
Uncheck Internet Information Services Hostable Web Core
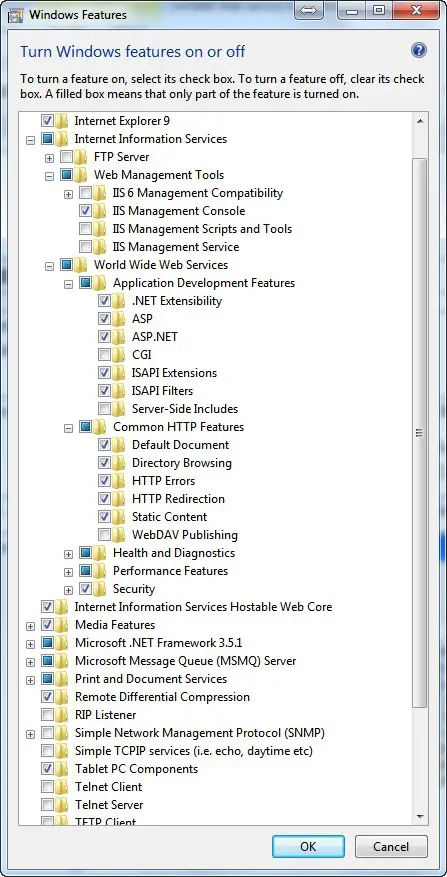[48, 606]
